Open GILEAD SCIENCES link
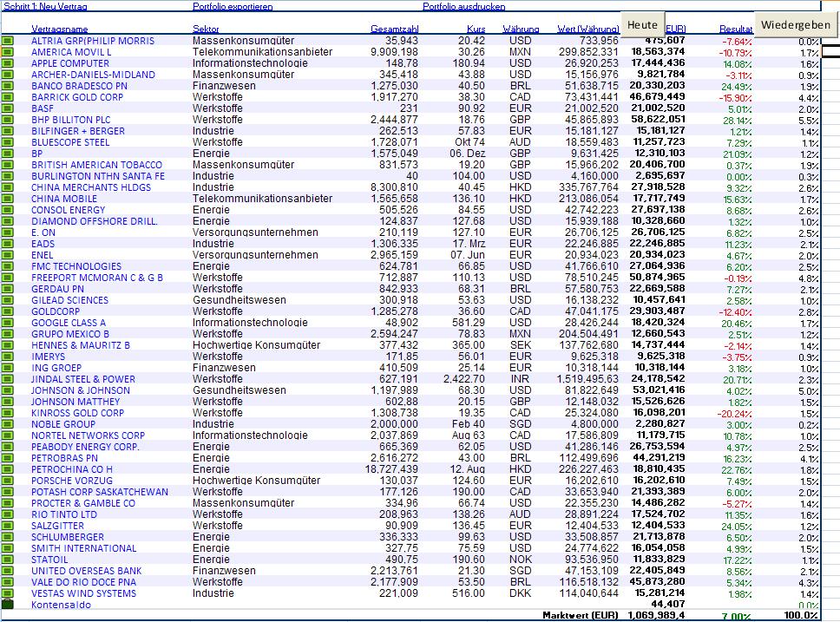This screenshot has width=840, height=622. [x=69, y=300]
